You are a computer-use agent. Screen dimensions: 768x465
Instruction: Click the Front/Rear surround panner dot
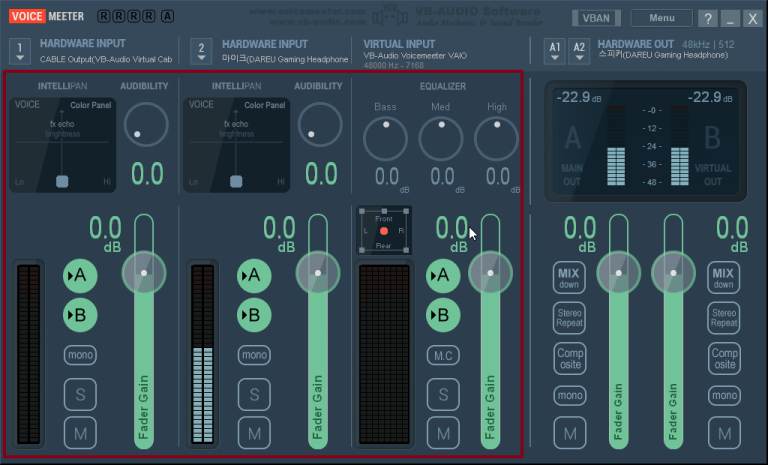(384, 231)
